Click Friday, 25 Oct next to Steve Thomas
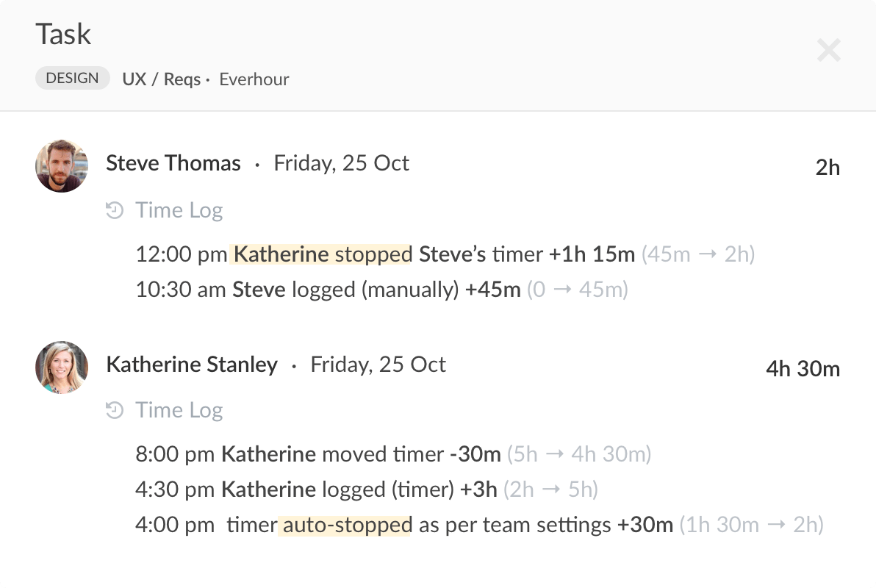876x588 pixels. [x=341, y=163]
